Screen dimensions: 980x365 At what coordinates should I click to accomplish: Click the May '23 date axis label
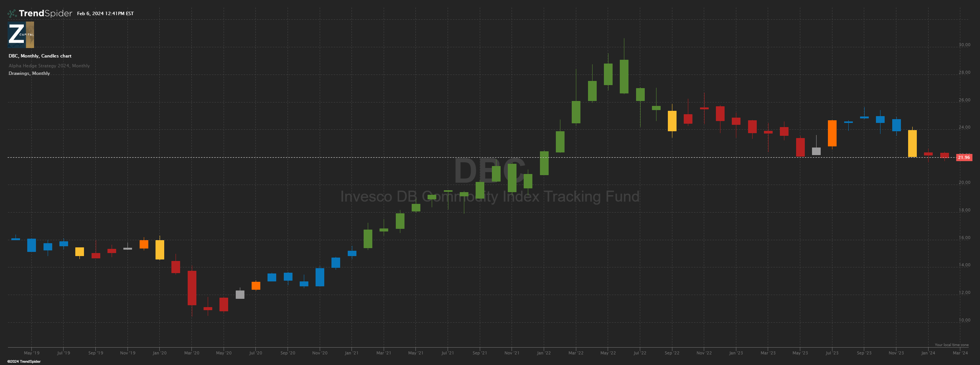click(x=800, y=353)
